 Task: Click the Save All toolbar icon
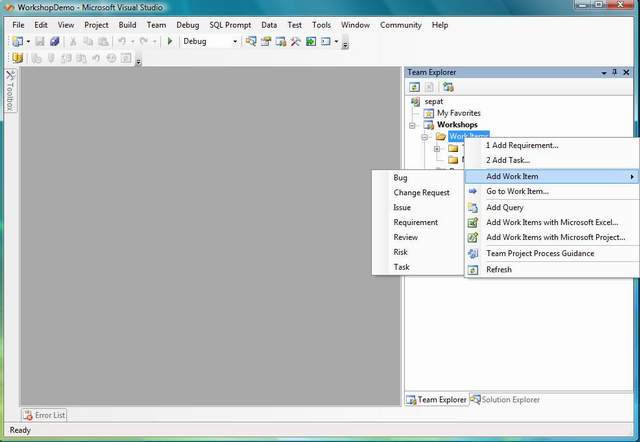coord(55,41)
